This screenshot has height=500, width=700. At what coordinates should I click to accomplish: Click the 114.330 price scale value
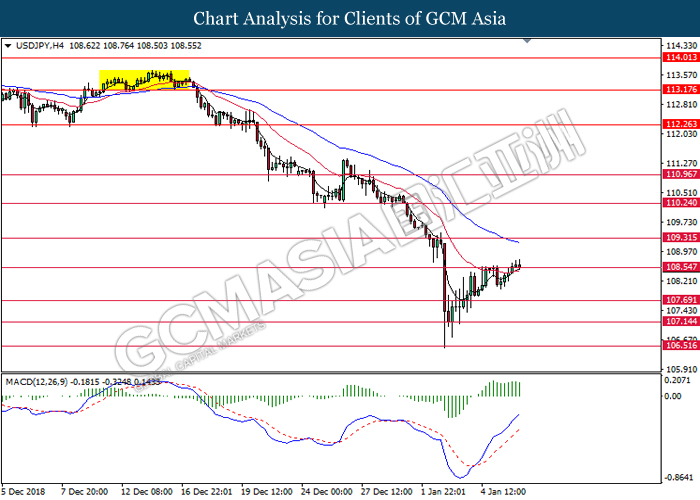(x=681, y=46)
